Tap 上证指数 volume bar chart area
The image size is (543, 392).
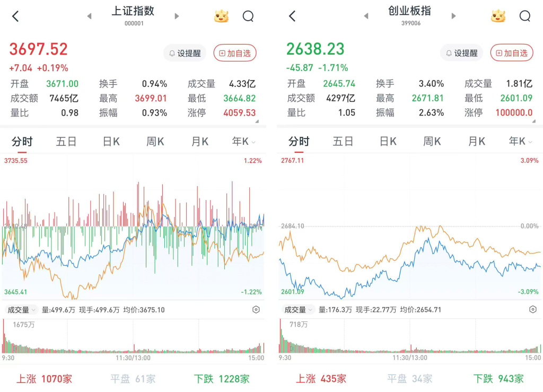coord(133,336)
